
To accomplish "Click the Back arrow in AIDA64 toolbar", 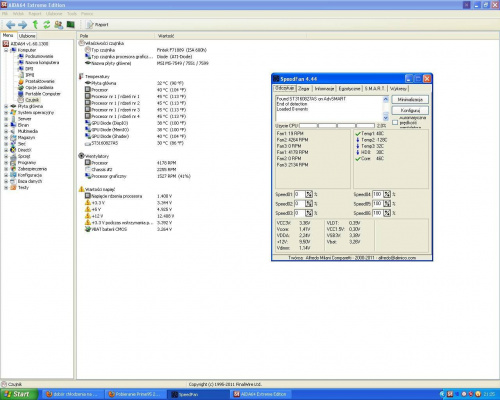I will pos(11,25).
